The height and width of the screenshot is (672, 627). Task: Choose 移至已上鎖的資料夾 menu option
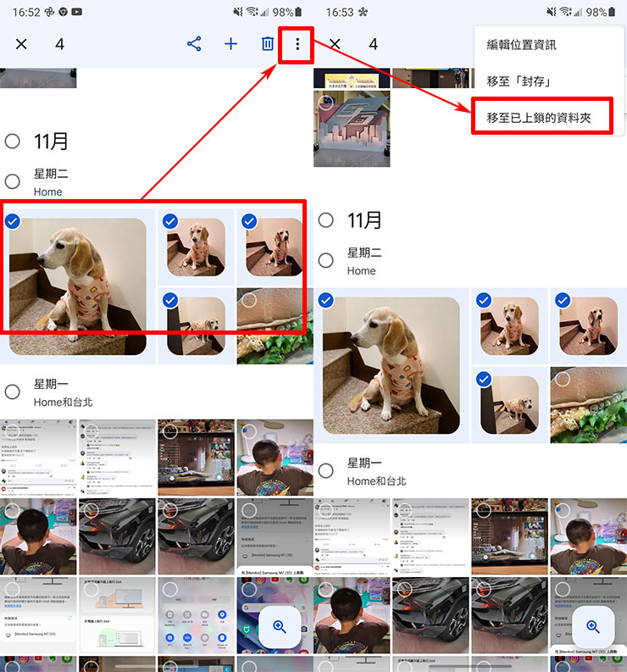tap(539, 118)
